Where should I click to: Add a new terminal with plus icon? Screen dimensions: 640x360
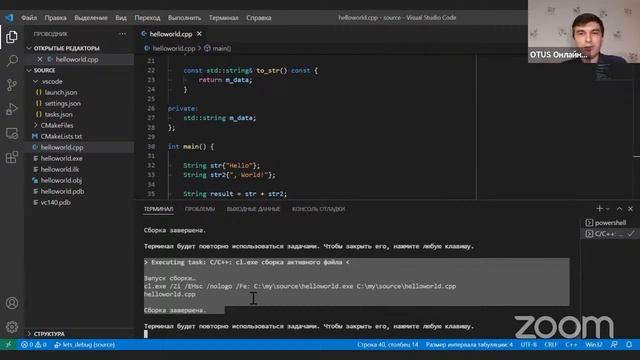tap(599, 209)
